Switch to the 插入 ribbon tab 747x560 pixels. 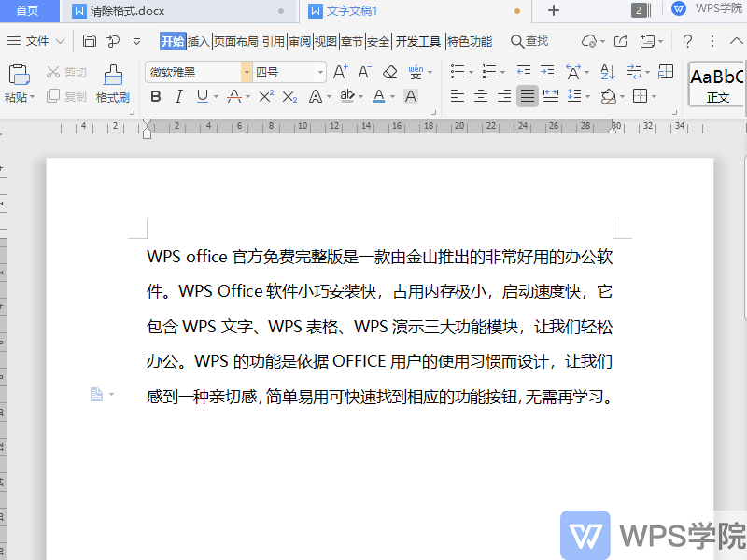pos(198,41)
